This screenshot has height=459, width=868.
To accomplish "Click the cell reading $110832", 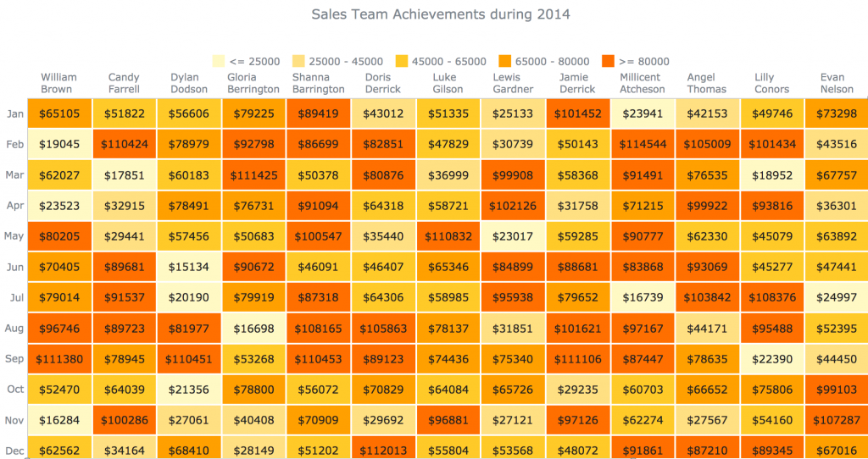I will (448, 236).
